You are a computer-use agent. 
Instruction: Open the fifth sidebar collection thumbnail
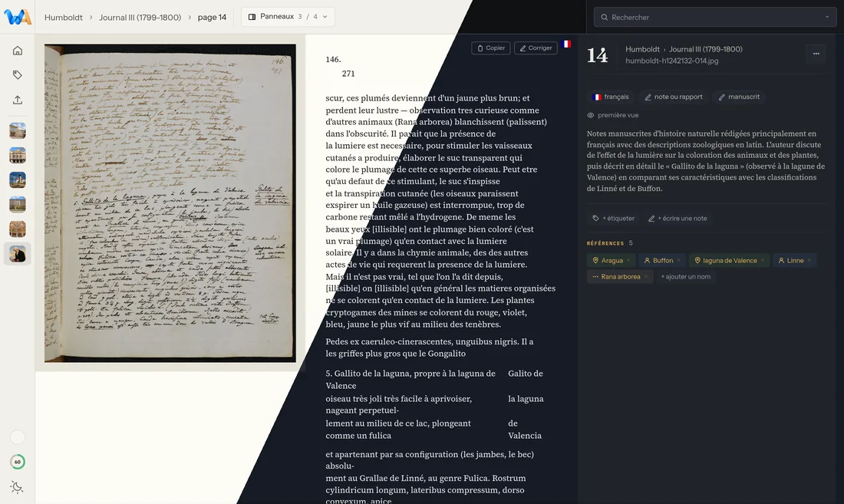click(17, 229)
